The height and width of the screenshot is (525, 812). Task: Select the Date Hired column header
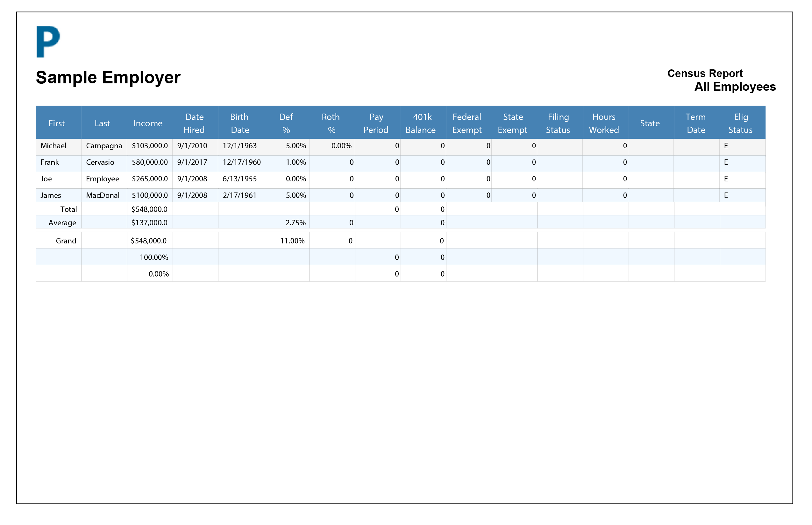tap(194, 123)
